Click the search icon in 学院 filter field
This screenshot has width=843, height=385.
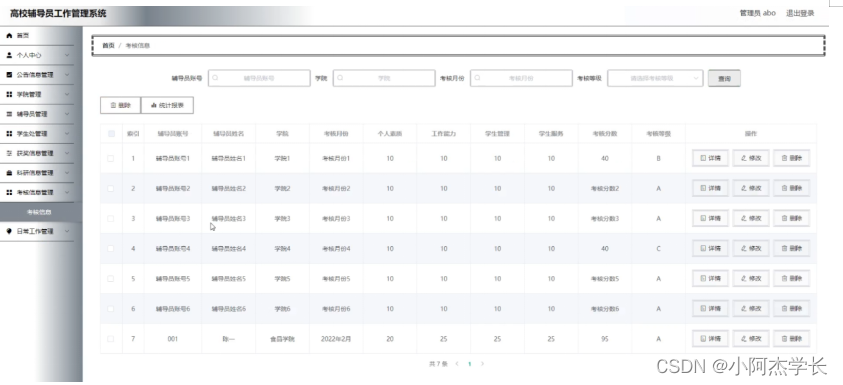340,78
